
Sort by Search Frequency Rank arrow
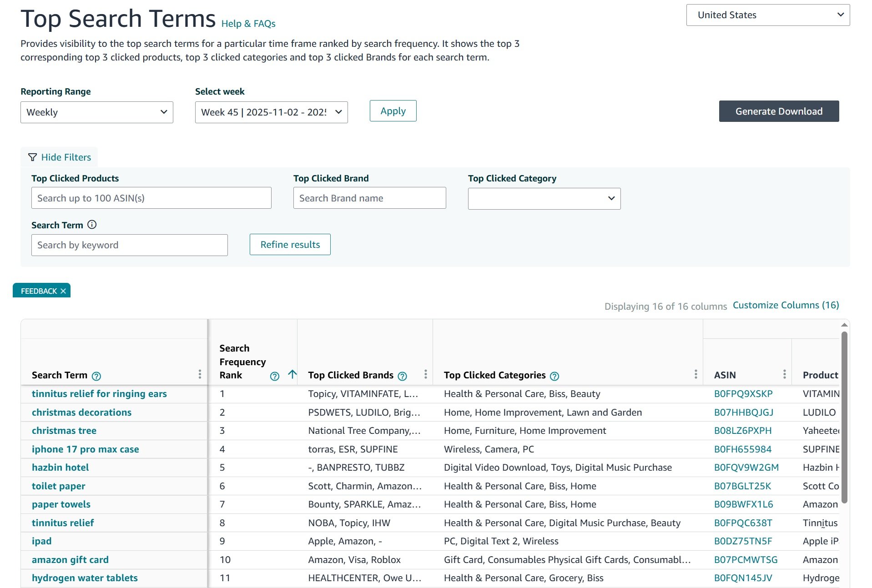point(292,375)
